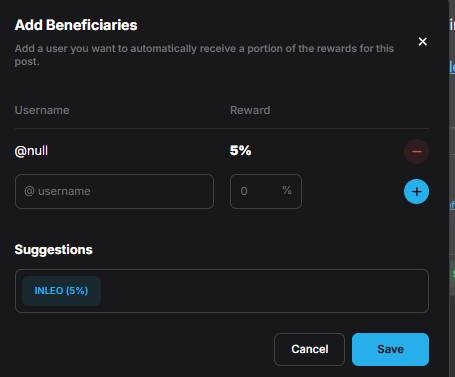
Task: Close the Add Beneficiaries dialog
Action: click(422, 42)
